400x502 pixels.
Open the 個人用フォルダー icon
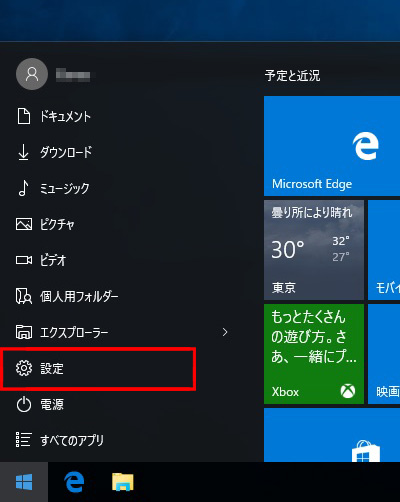click(x=24, y=296)
